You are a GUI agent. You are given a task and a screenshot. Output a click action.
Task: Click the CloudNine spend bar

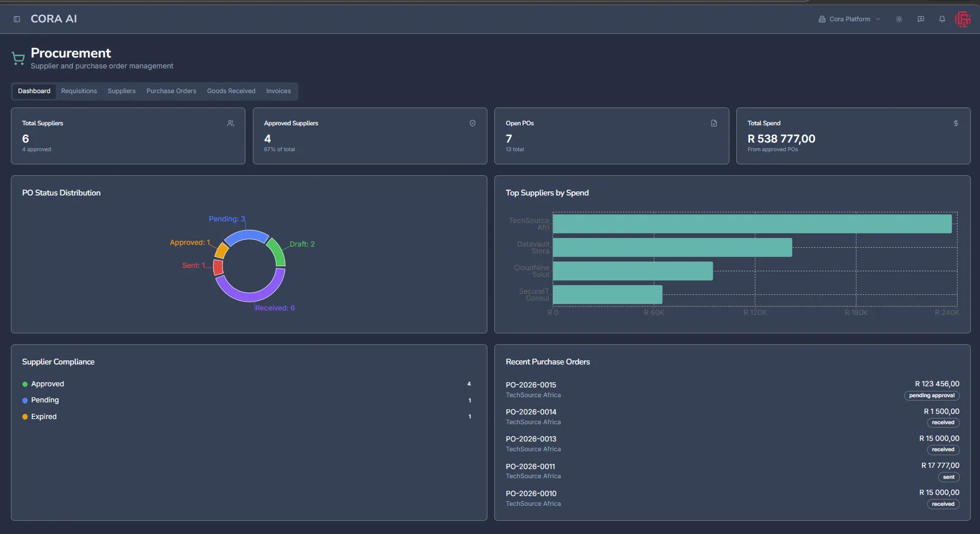click(x=632, y=271)
